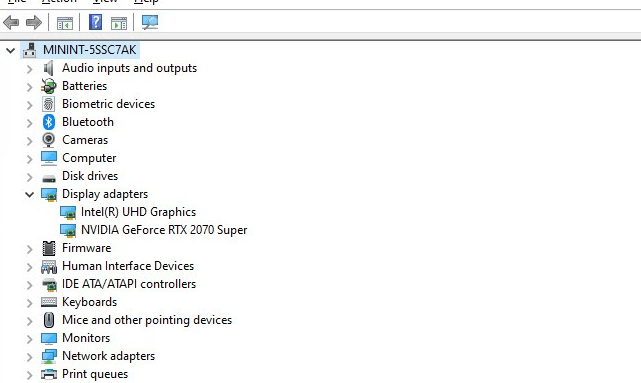
Task: Expand the Print queues node
Action: click(x=29, y=374)
